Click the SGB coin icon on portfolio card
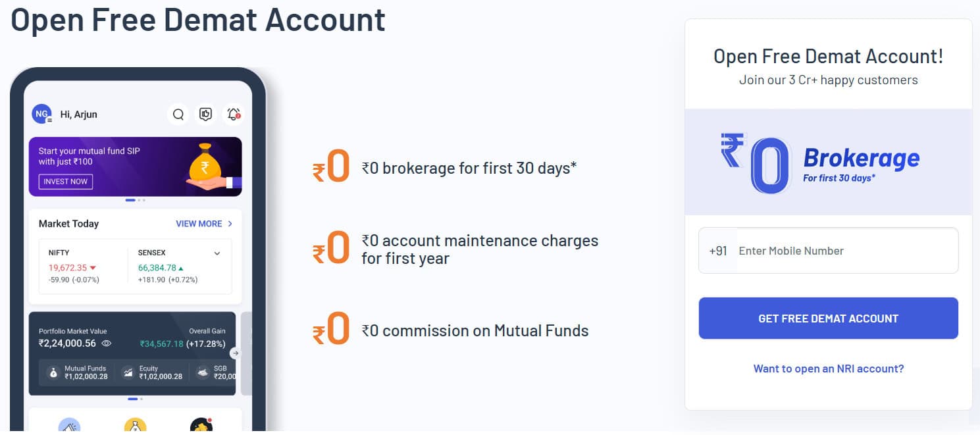Viewport: 980px width, 435px height. pyautogui.click(x=203, y=372)
